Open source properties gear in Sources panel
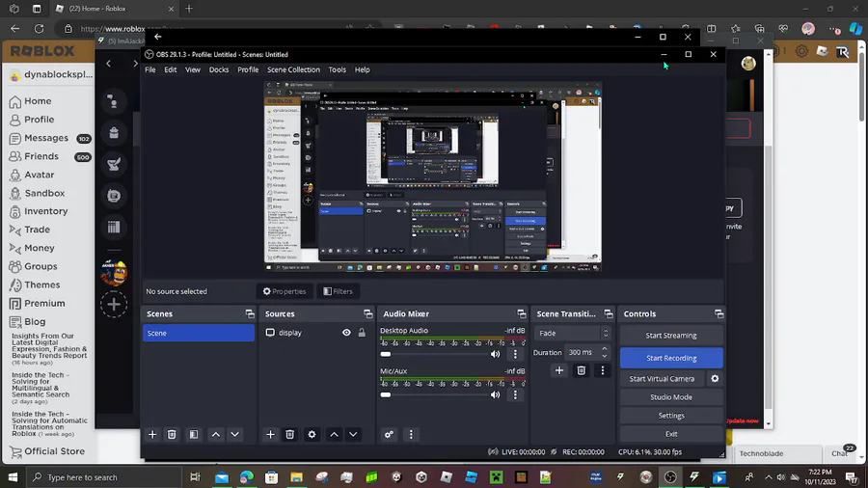The height and width of the screenshot is (488, 868). [312, 434]
